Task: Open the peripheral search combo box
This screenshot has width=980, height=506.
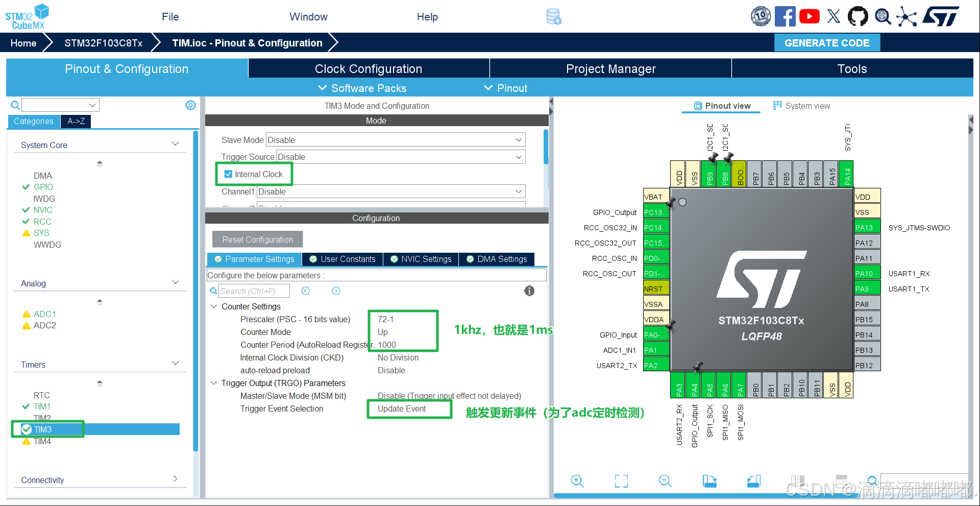Action: click(60, 105)
